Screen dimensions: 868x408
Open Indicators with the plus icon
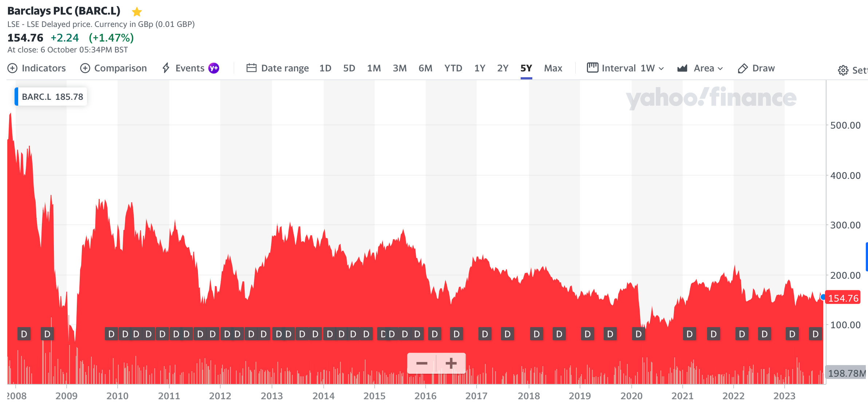(12, 68)
